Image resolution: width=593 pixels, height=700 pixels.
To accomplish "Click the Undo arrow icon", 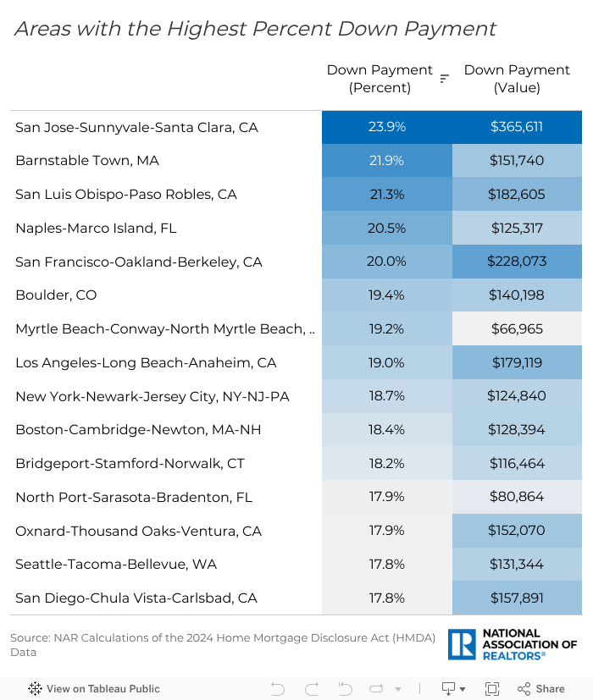I will click(277, 688).
